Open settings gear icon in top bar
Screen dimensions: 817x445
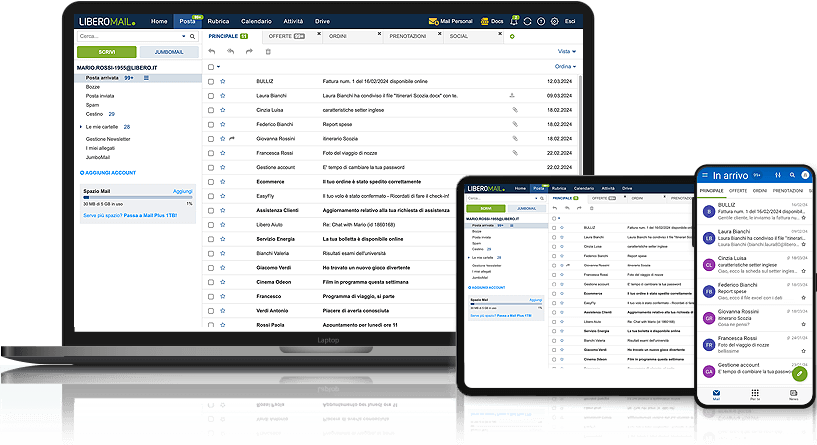click(x=555, y=20)
